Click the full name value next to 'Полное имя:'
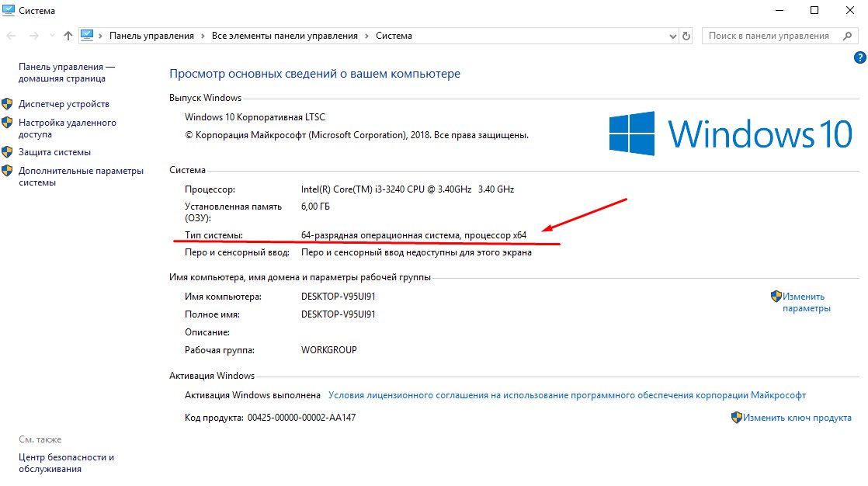 339,314
